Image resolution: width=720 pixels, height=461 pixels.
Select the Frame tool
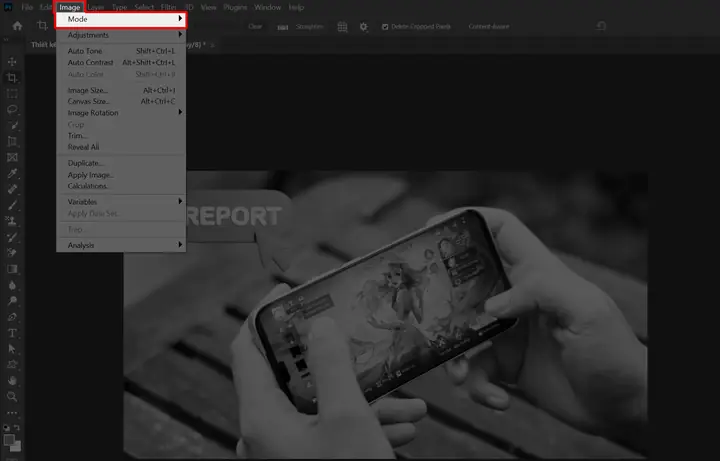pos(12,157)
